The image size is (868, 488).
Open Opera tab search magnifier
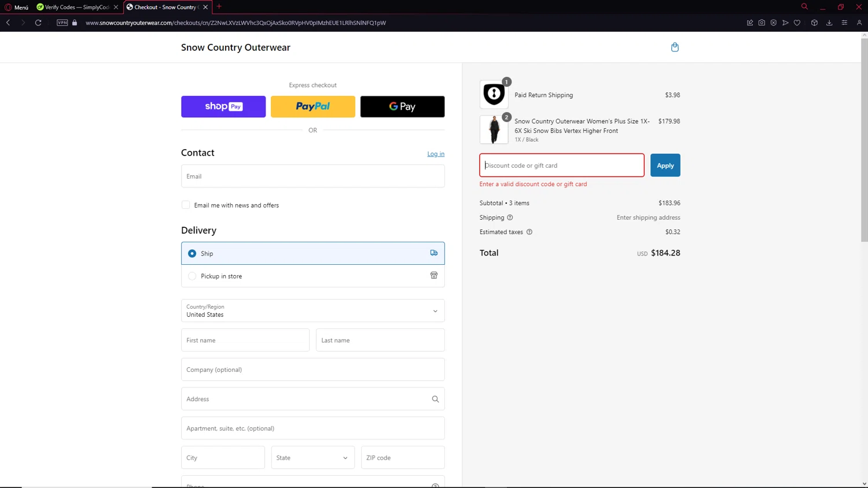(x=804, y=6)
